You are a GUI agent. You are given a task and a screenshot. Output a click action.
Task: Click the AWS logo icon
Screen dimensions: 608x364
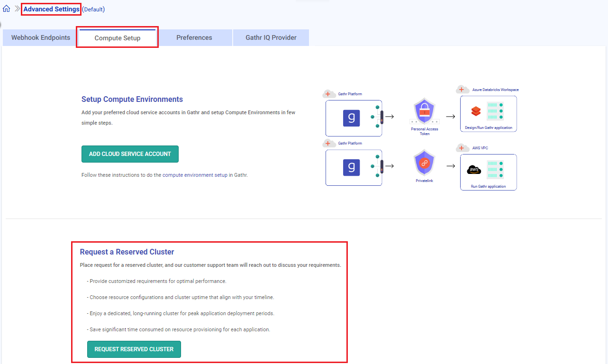click(x=474, y=170)
